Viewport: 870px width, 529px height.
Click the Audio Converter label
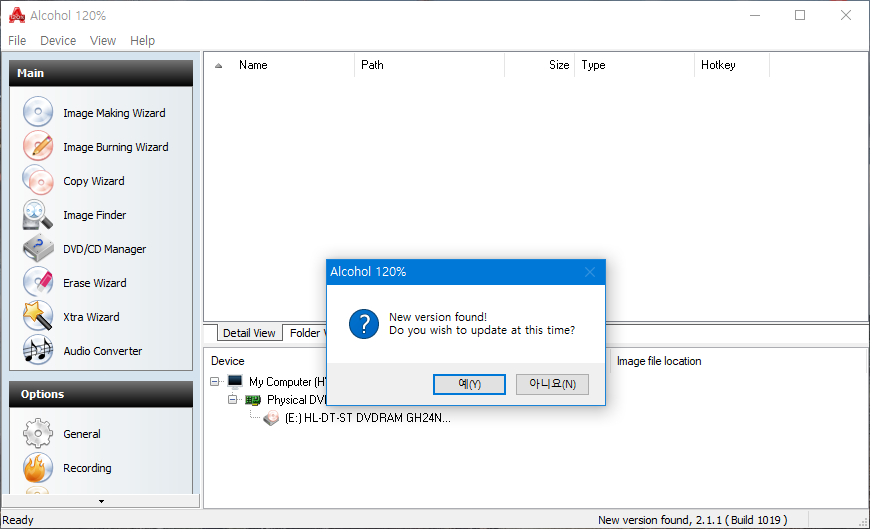point(103,351)
